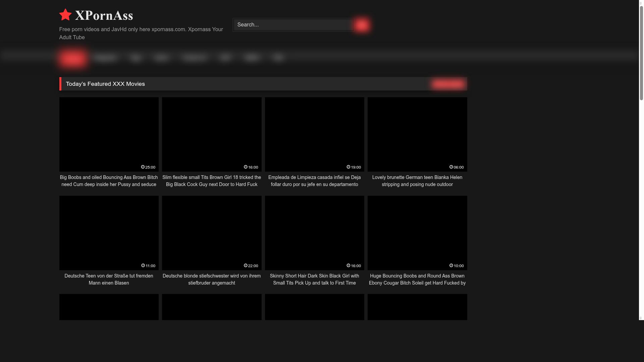Open the video thumbnail with 11:00 duration

109,233
